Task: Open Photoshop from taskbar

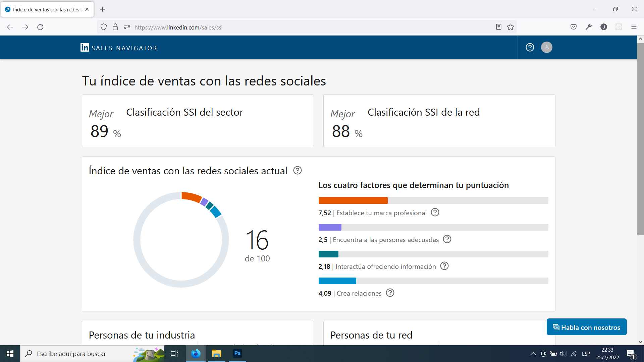Action: tap(237, 354)
